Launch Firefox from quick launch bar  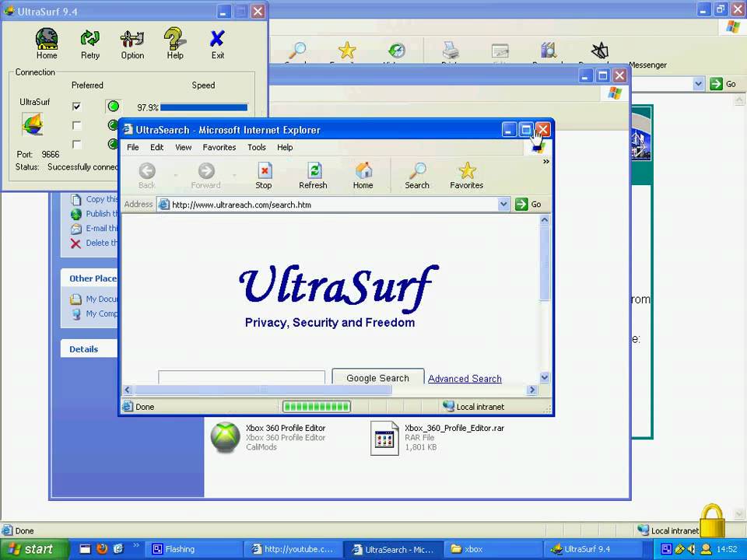[x=102, y=549]
